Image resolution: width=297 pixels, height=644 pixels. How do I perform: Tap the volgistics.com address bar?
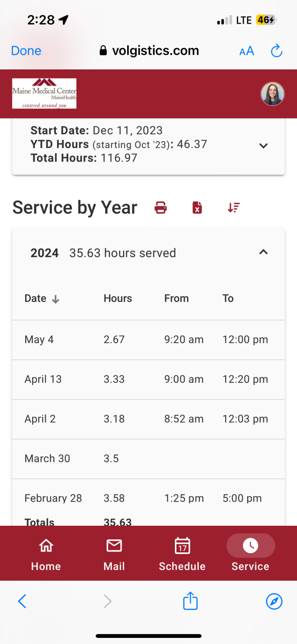(149, 51)
